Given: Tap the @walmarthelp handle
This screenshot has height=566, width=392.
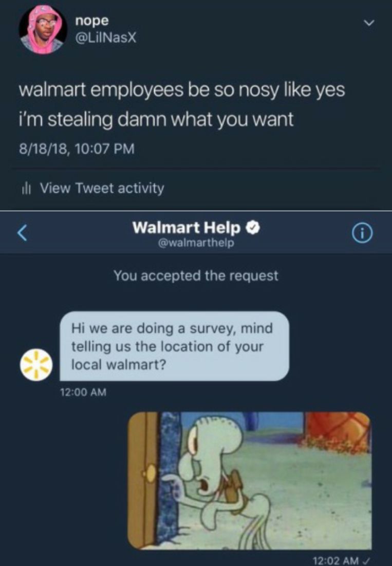Looking at the screenshot, I should pos(196,243).
